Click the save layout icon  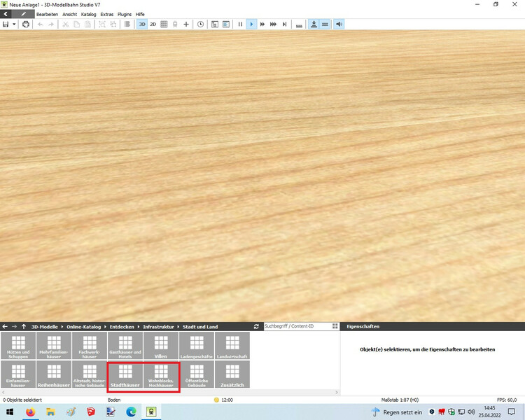click(6, 24)
